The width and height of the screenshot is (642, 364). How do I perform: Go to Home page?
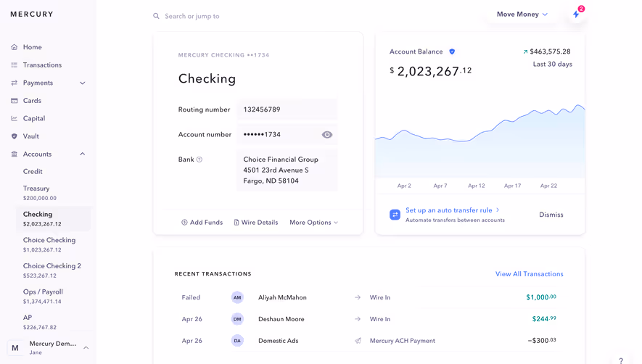coord(33,47)
